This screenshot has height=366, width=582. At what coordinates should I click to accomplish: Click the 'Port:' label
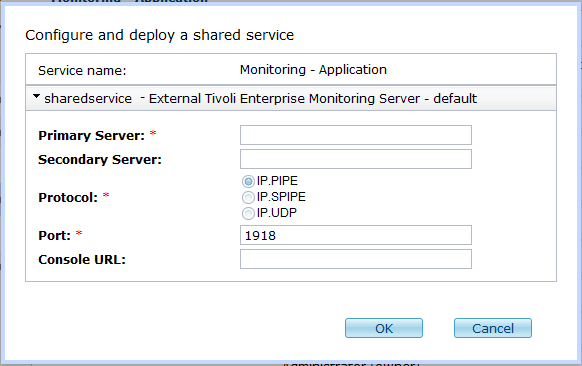[55, 236]
